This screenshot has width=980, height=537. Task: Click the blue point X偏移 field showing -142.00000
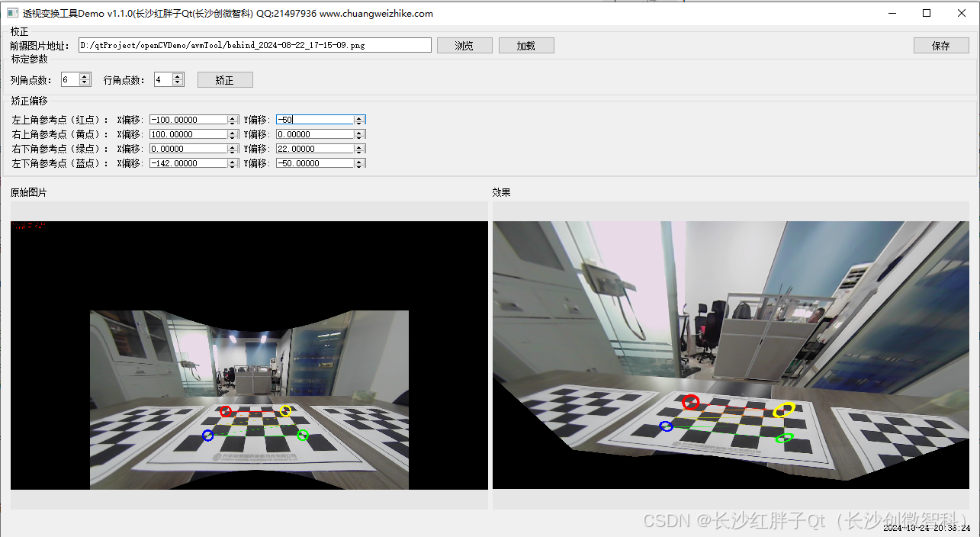pyautogui.click(x=188, y=163)
